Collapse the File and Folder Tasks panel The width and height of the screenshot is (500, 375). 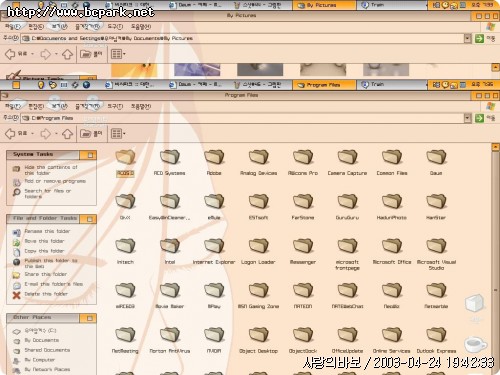(x=90, y=219)
